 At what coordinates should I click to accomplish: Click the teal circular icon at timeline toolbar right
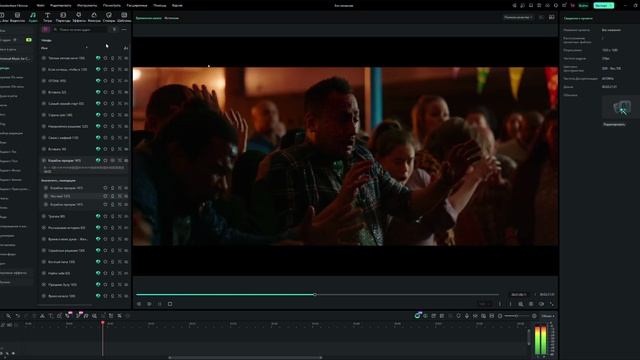(x=417, y=316)
